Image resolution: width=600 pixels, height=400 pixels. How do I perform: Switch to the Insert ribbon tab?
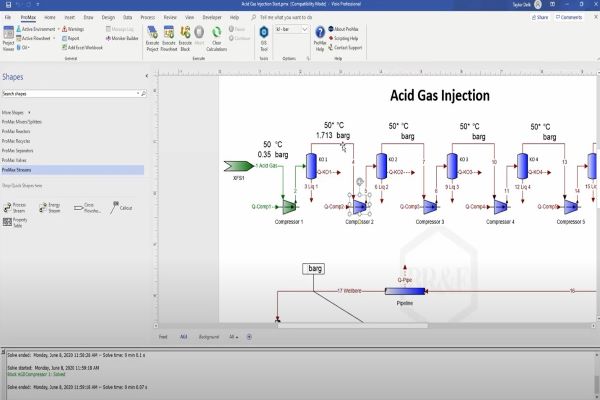[x=69, y=17]
